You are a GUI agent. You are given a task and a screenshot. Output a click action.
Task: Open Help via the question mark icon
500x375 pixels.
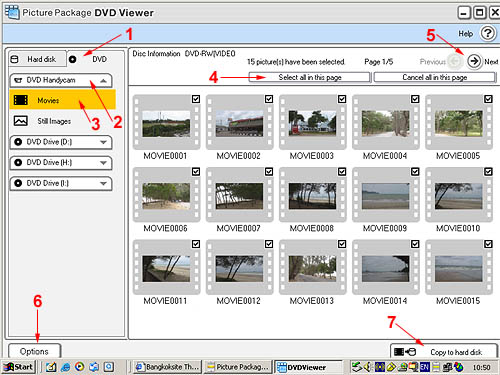(488, 33)
